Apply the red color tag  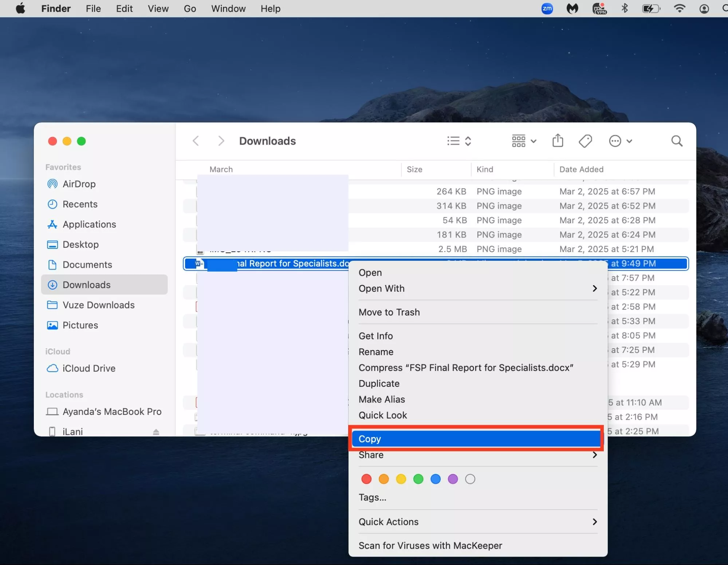click(366, 479)
